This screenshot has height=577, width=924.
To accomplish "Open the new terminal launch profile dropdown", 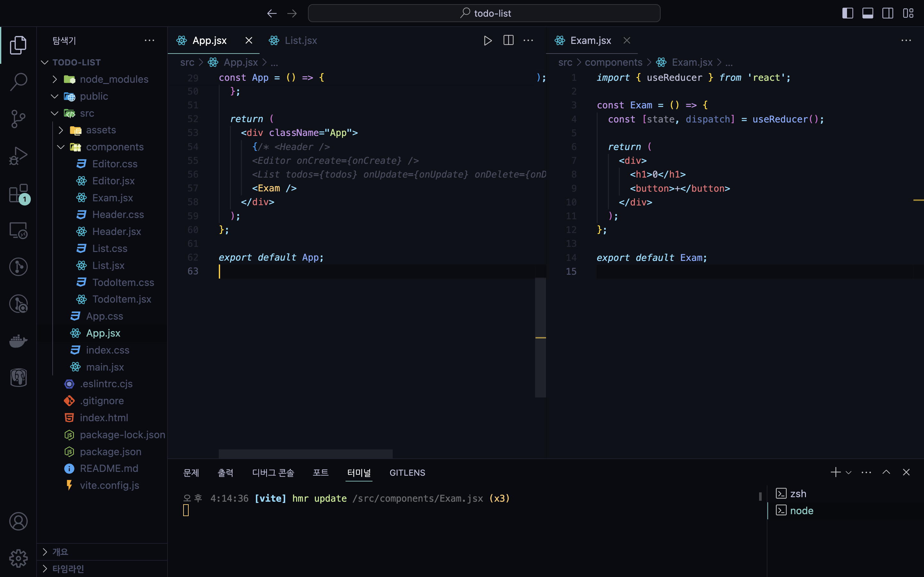I will (x=848, y=473).
